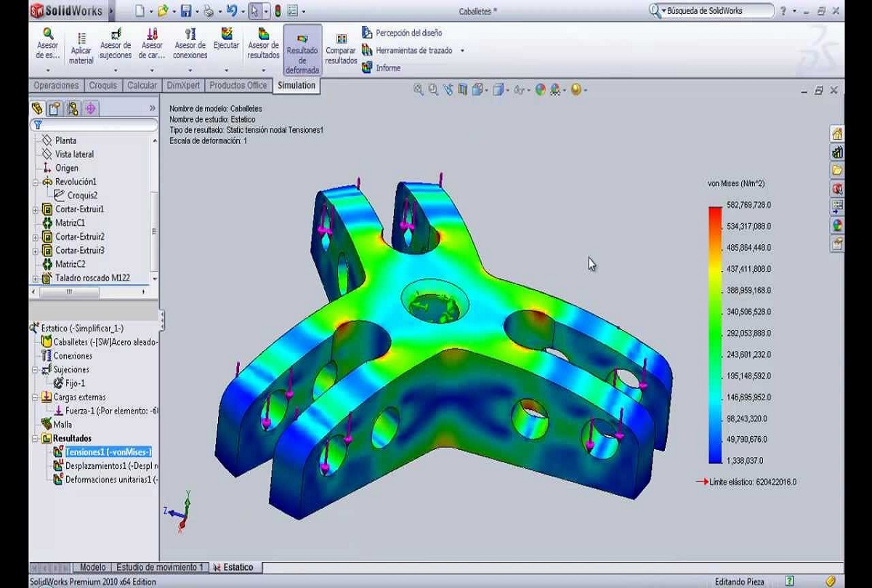Open DimXpertManager tab icon

pos(90,108)
